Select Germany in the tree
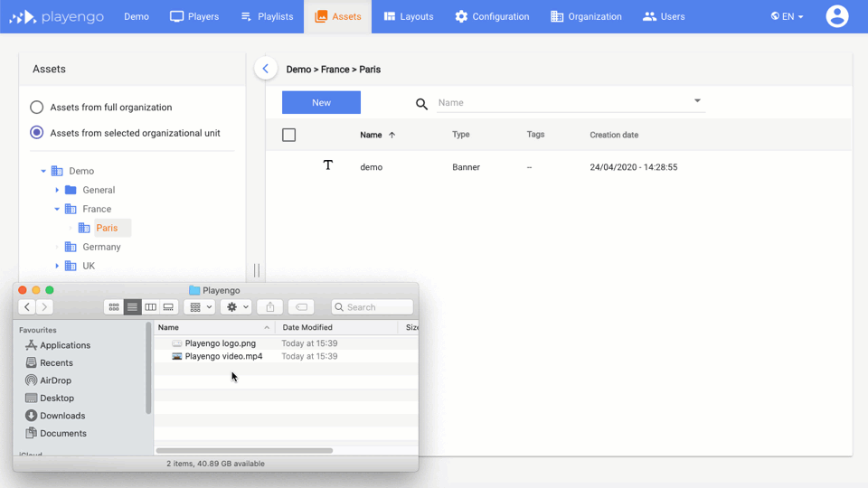This screenshot has width=868, height=488. click(101, 247)
